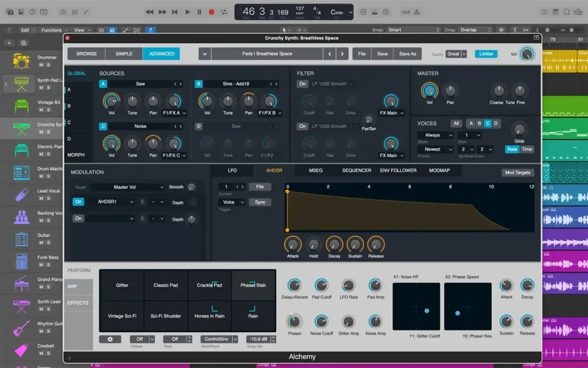The height and width of the screenshot is (368, 588).
Task: Open the Library icon in the control bar
Action: tap(10, 12)
